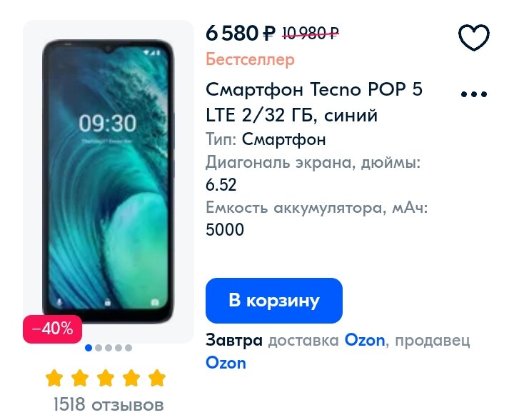
Task: Click the fifth rating star
Action: point(156,378)
